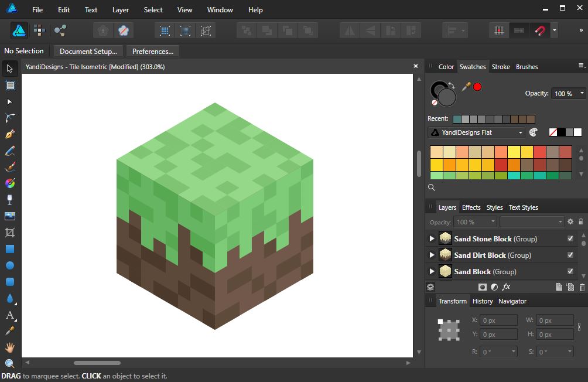588x382 pixels.
Task: Select the Artistic Text tool
Action: click(10, 315)
